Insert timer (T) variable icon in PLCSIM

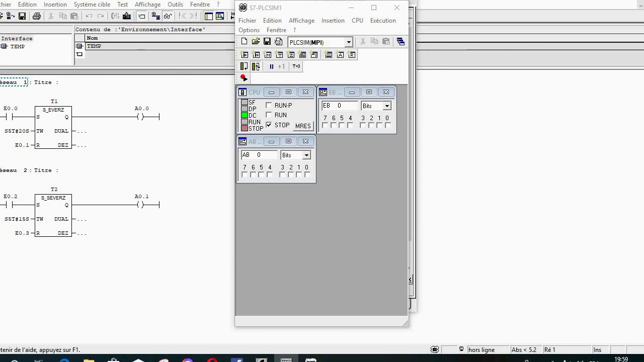279,54
